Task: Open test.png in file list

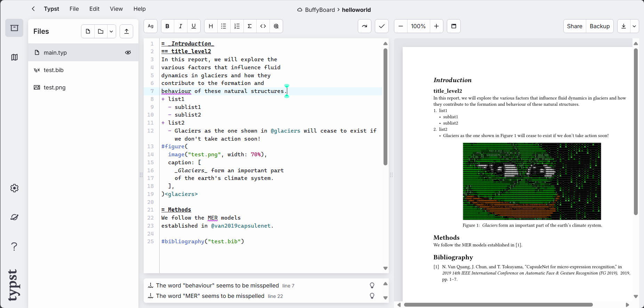Action: click(83, 87)
